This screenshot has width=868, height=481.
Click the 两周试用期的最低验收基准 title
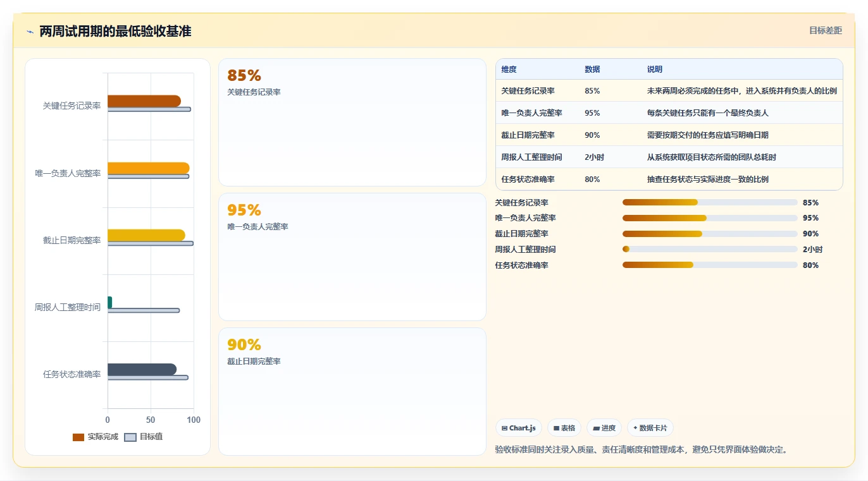point(115,31)
